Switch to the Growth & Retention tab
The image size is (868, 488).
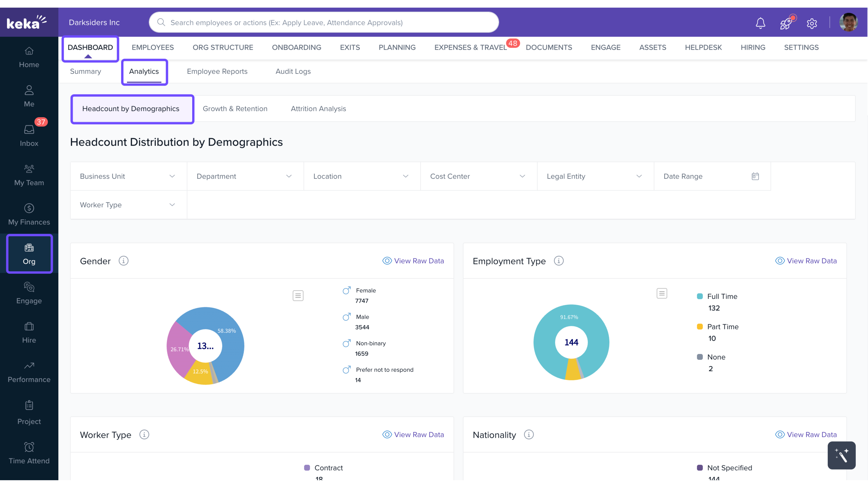coord(235,108)
